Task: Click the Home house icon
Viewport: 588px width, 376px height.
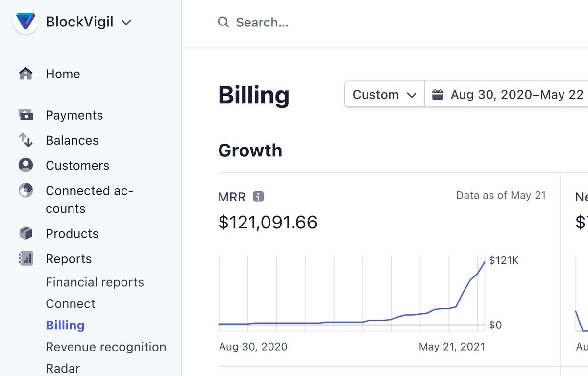Action: pyautogui.click(x=25, y=74)
